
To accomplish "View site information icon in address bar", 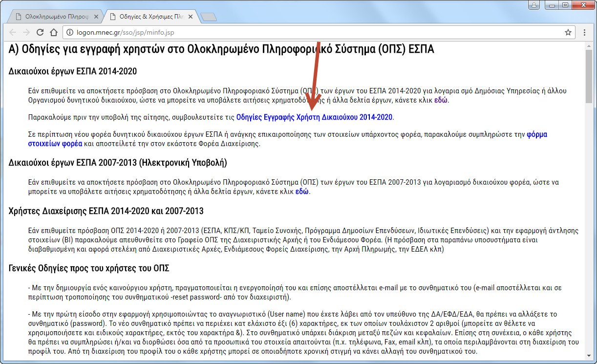I will 69,33.
